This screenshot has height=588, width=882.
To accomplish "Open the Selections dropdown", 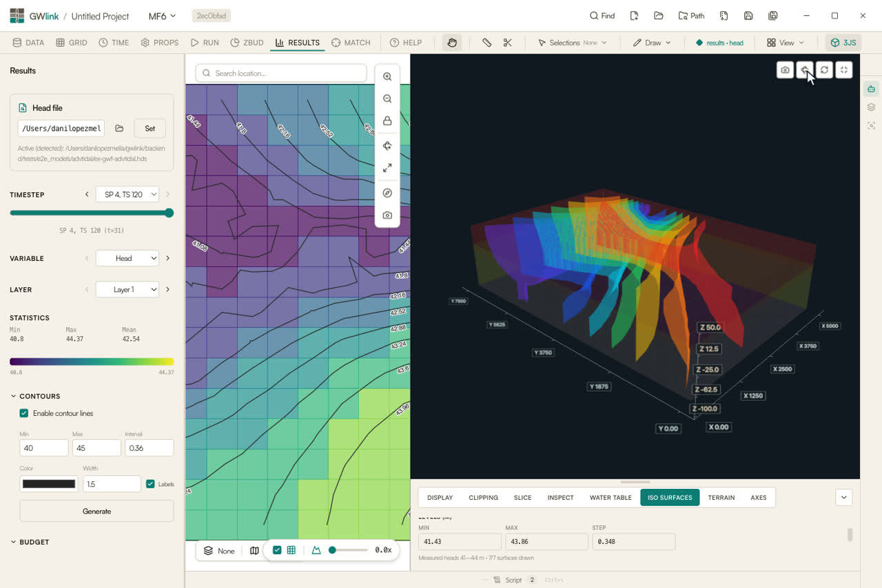I will point(573,43).
